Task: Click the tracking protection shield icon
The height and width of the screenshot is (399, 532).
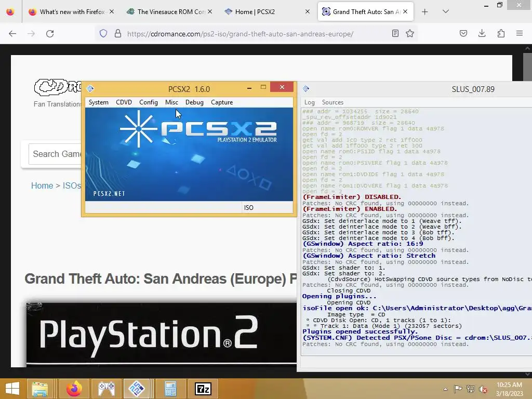Action: [x=103, y=34]
